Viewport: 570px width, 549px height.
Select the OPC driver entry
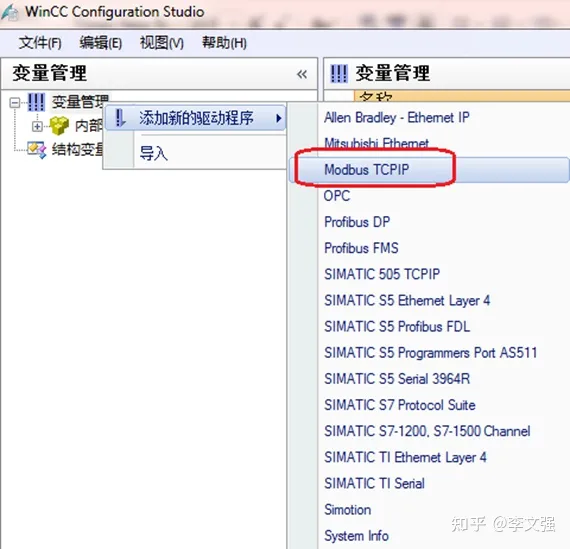[337, 196]
